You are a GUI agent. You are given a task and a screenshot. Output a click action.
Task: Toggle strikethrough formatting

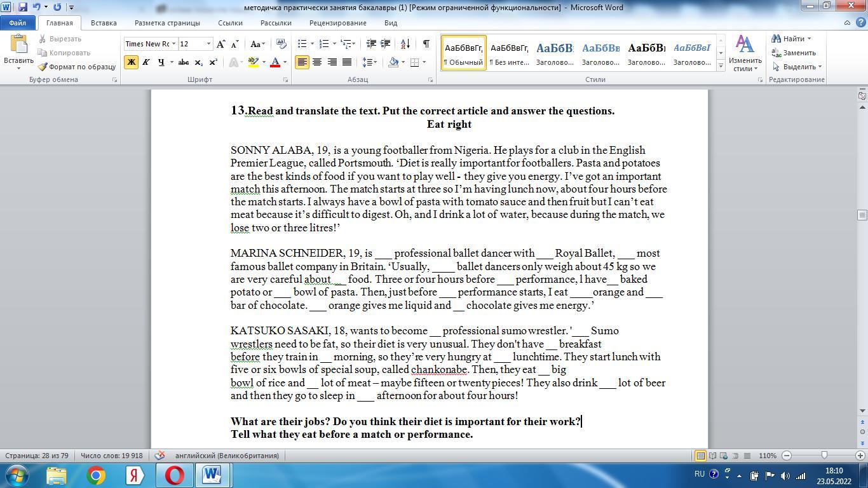click(184, 62)
